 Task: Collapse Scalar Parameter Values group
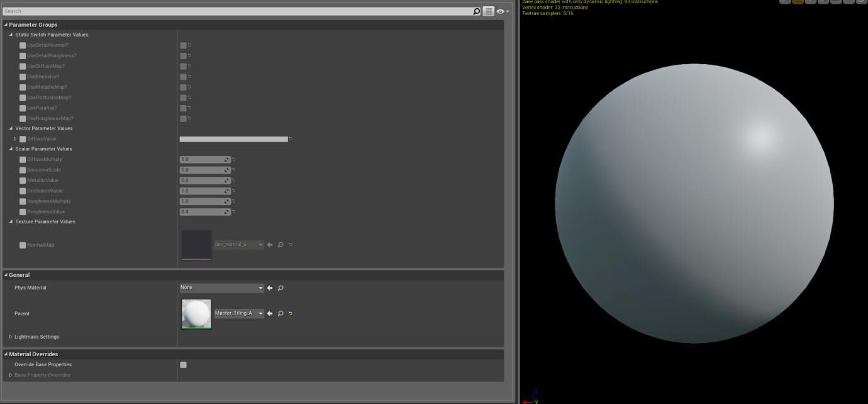tap(11, 149)
